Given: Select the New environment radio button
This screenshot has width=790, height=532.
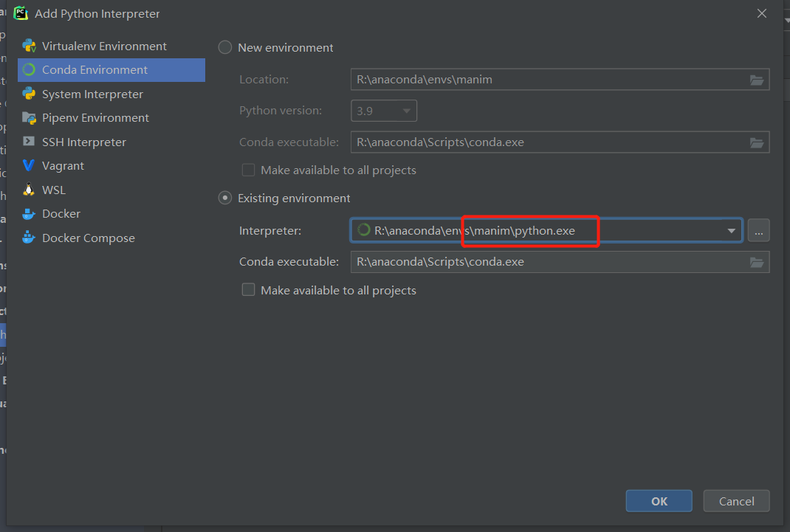Looking at the screenshot, I should click(x=224, y=47).
